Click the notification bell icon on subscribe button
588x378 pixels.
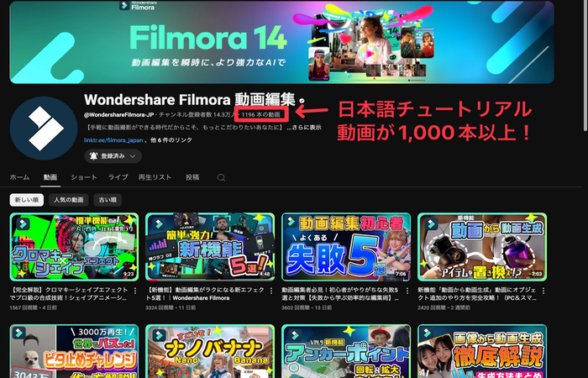(x=94, y=156)
